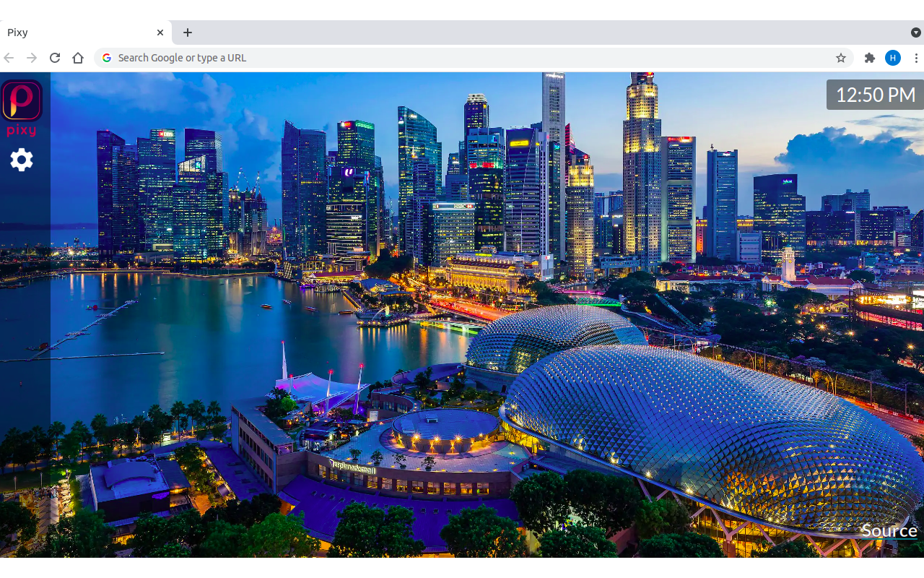The height and width of the screenshot is (578, 924).
Task: Follow the Source link on the wallpaper
Action: (x=889, y=530)
